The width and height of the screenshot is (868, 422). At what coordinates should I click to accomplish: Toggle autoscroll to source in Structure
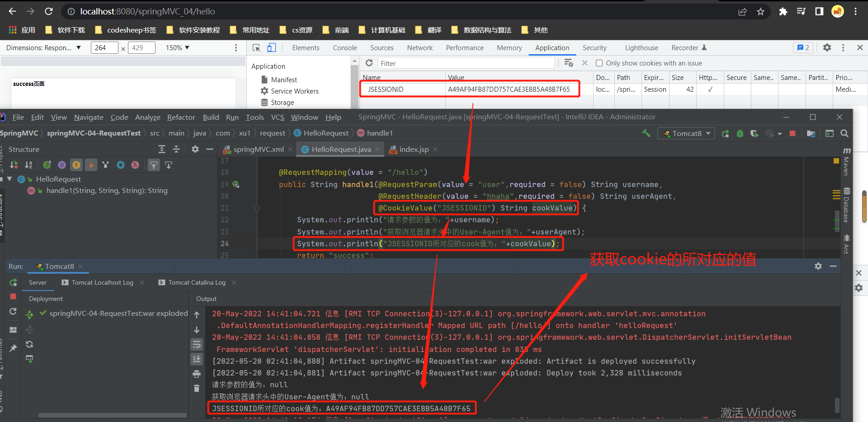(x=154, y=165)
